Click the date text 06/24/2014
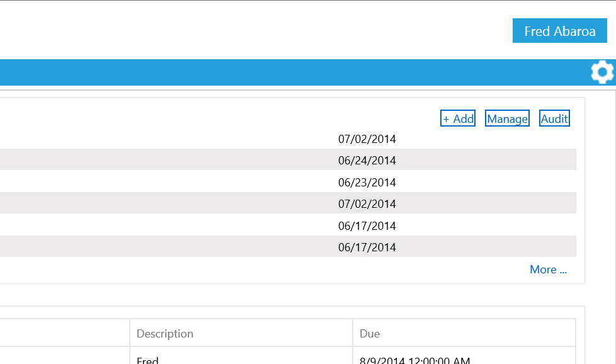 367,160
